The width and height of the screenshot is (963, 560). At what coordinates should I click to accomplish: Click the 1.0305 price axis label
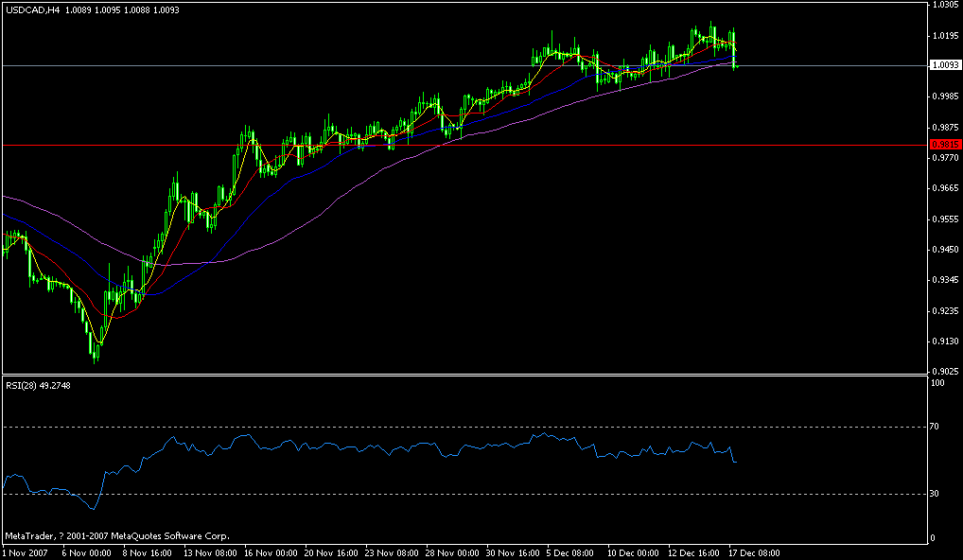click(946, 5)
